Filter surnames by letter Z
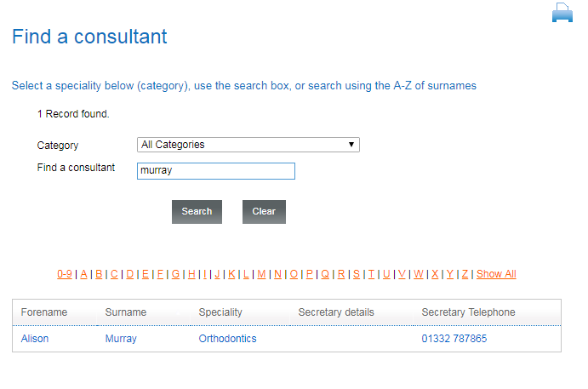The height and width of the screenshot is (389, 588). 465,274
